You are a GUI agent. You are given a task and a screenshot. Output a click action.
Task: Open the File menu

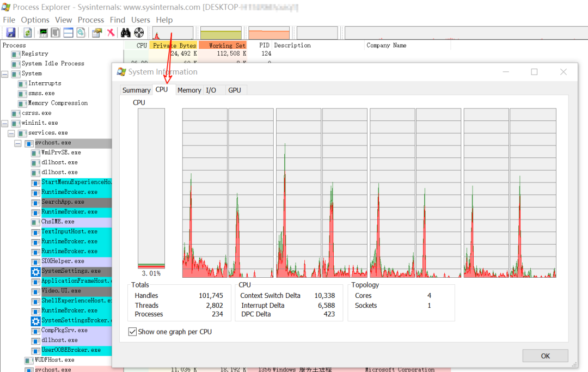click(x=9, y=20)
